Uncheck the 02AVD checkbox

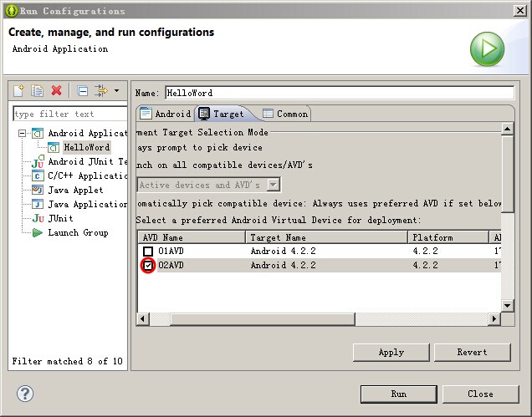148,265
